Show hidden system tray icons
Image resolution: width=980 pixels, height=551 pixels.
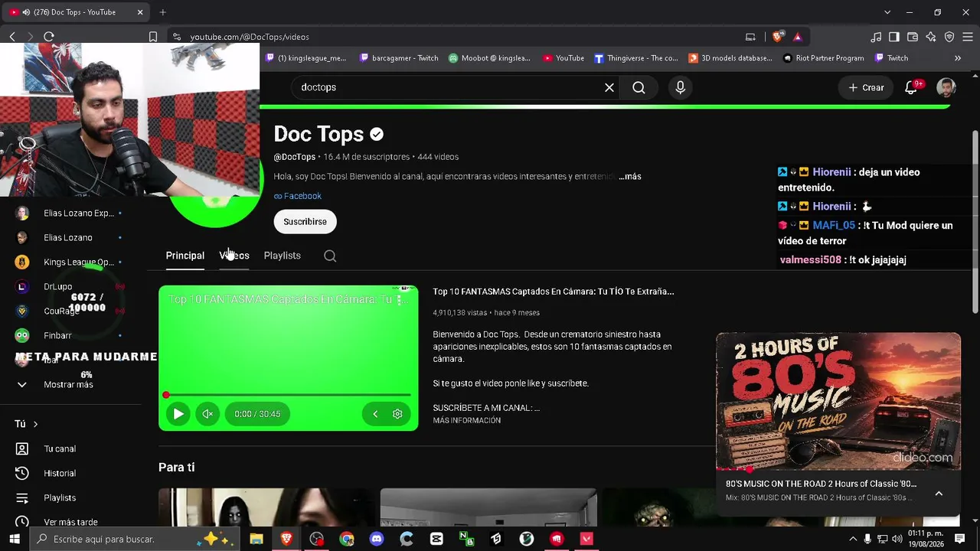pos(851,539)
